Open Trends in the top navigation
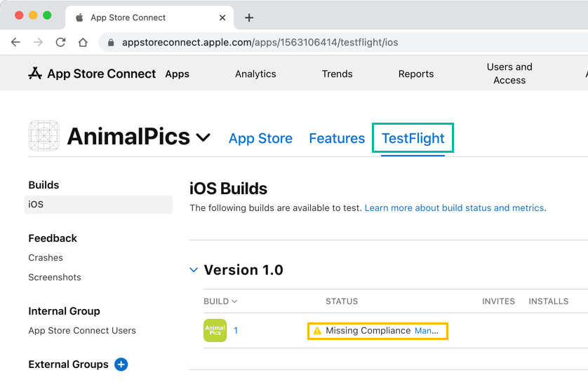Screen dimensions: 588x382 click(337, 74)
